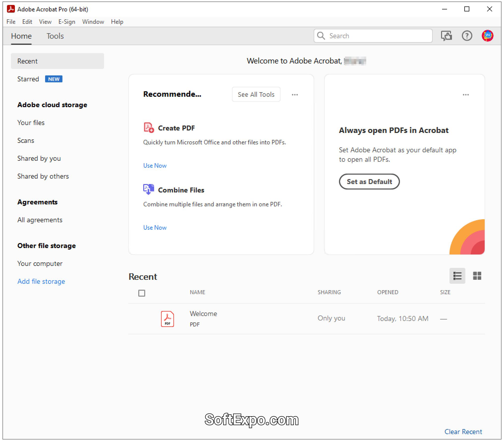Tick the select-all checkbox in Recent list
The height and width of the screenshot is (441, 504).
point(142,293)
